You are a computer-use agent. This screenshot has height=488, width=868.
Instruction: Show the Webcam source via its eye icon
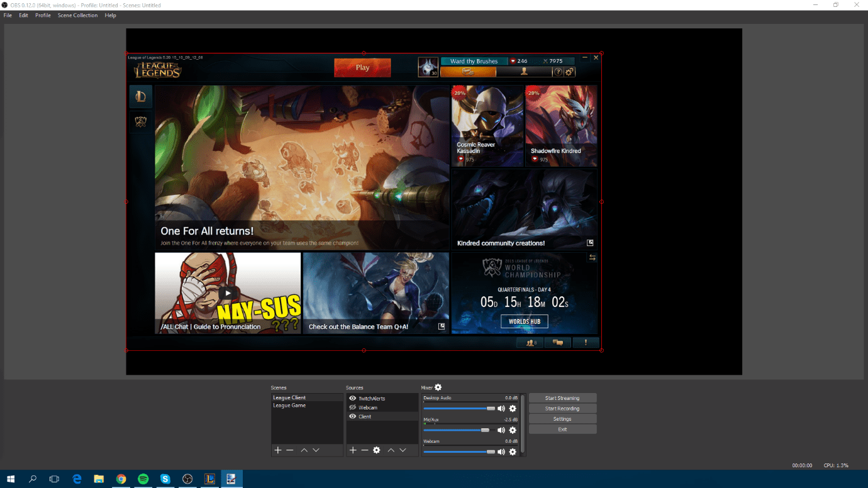coord(353,408)
